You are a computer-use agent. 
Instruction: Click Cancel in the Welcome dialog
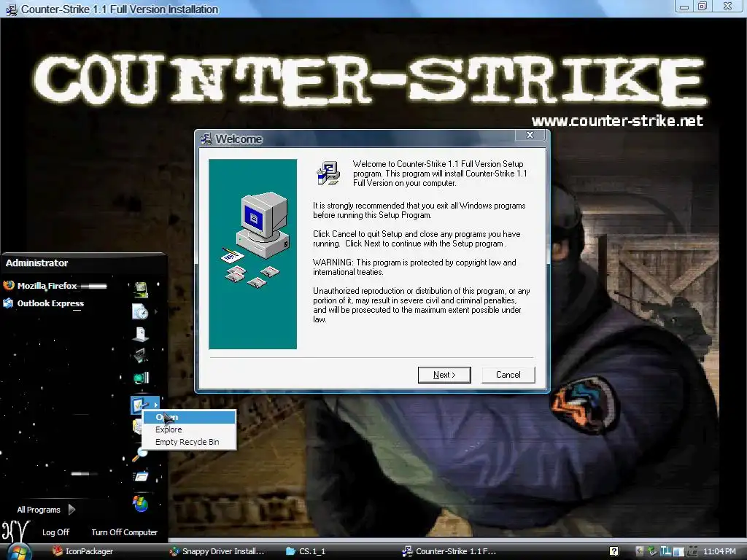[x=508, y=375]
